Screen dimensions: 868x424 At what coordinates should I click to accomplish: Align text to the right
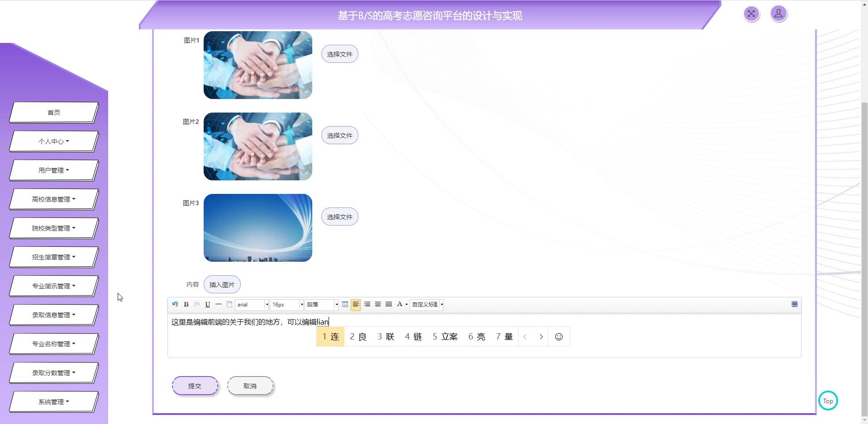tap(367, 304)
